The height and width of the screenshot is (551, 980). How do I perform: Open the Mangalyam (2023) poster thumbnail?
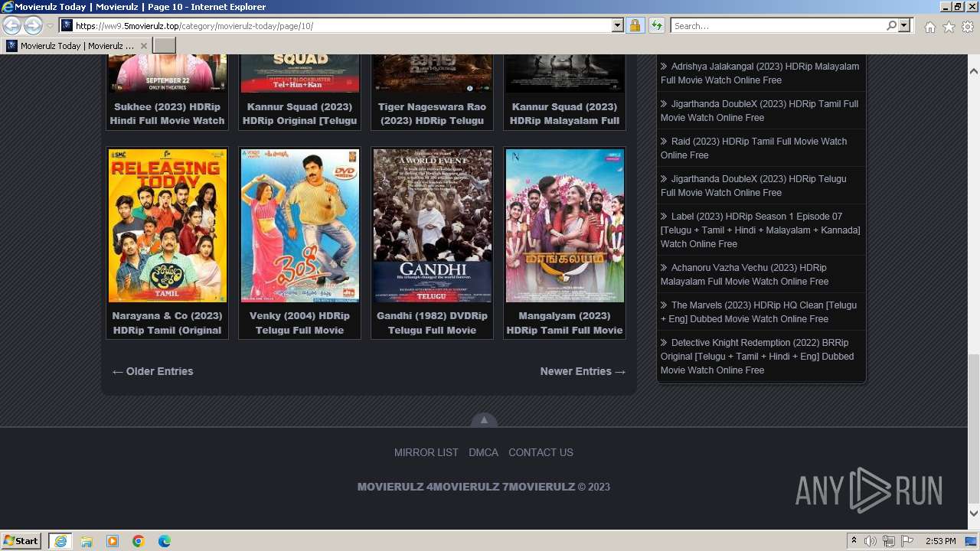(x=564, y=226)
